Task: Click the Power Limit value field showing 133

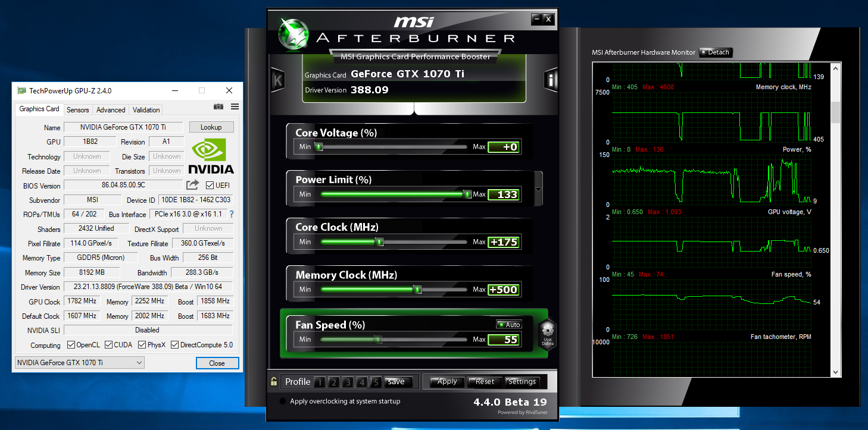Action: [504, 194]
